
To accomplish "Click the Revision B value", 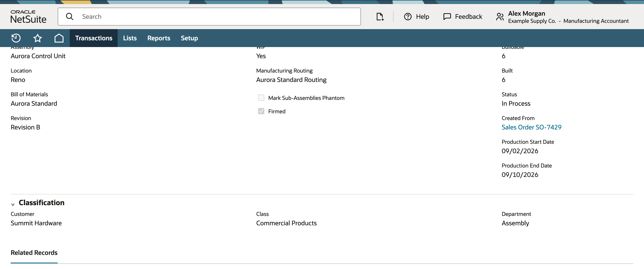I will click(x=25, y=127).
